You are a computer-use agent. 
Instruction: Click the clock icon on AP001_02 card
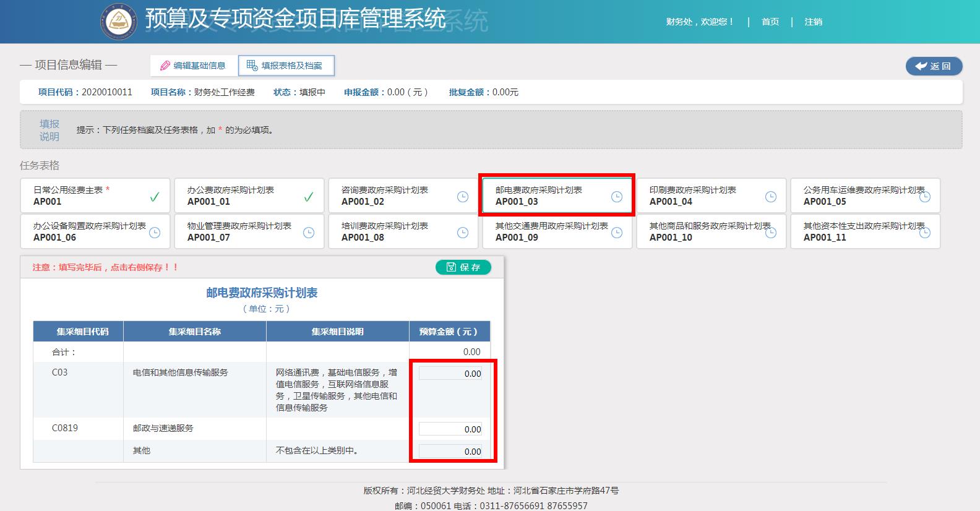(463, 197)
